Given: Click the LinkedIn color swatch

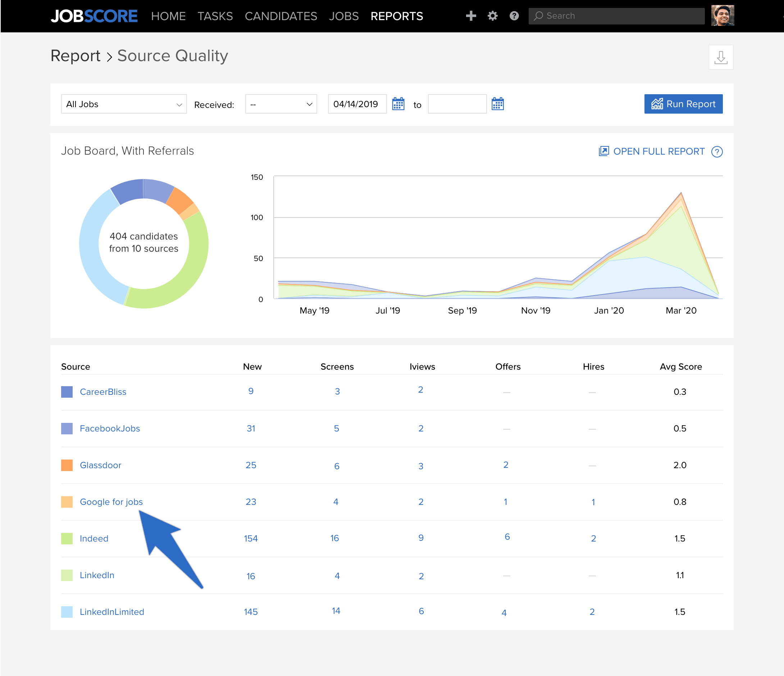Looking at the screenshot, I should tap(67, 575).
